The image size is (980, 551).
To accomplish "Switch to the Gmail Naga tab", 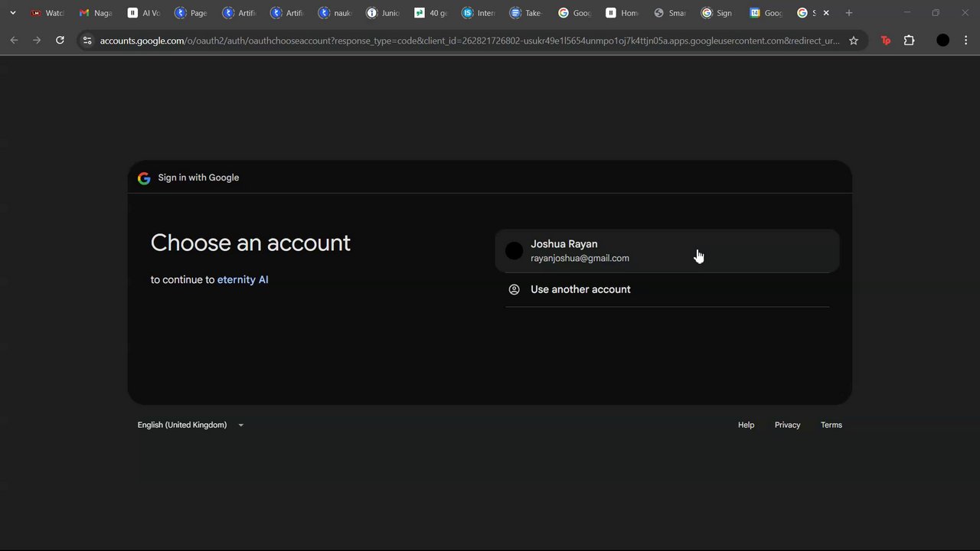I will (96, 13).
